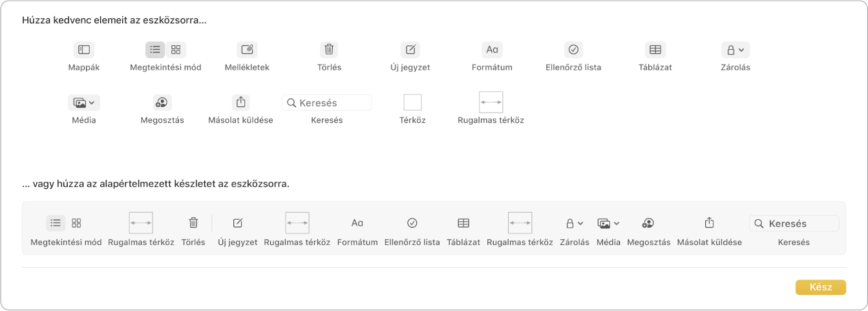Screen dimensions: 868x311
Task: Select the top Rugalmas térköz item
Action: [491, 102]
